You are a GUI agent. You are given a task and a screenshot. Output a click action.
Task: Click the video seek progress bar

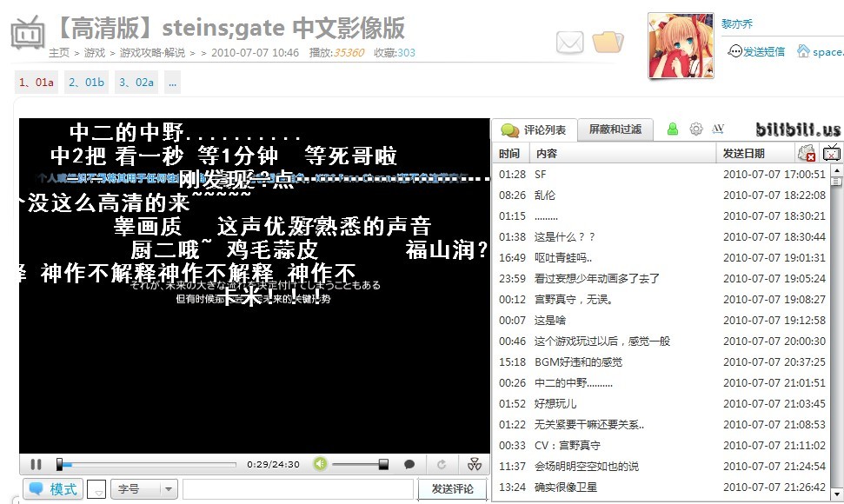pyautogui.click(x=146, y=464)
